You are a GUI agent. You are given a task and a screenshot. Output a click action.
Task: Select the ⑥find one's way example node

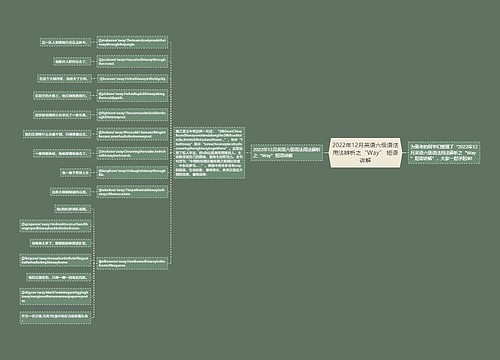click(x=132, y=134)
